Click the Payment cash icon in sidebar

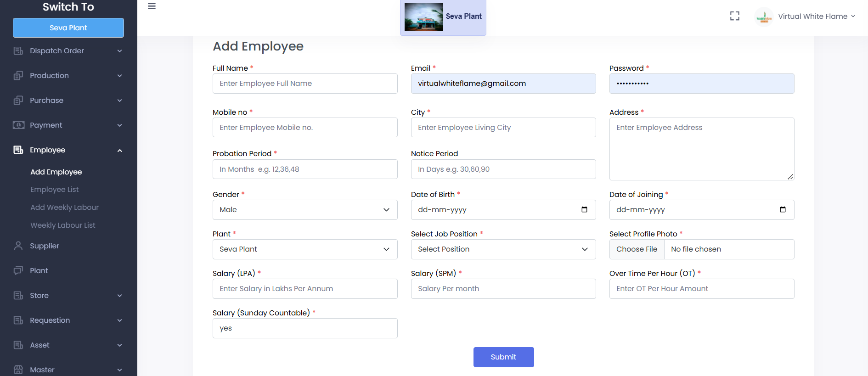(x=18, y=125)
